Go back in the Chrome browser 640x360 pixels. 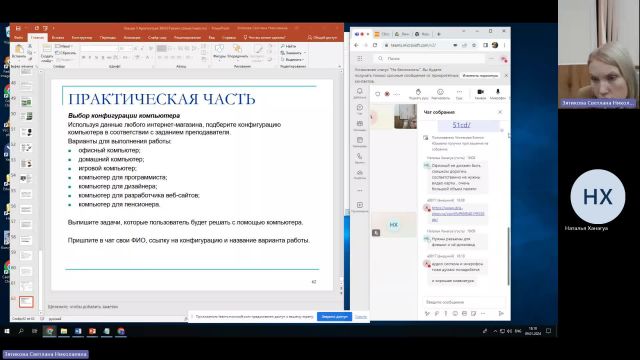coord(356,45)
